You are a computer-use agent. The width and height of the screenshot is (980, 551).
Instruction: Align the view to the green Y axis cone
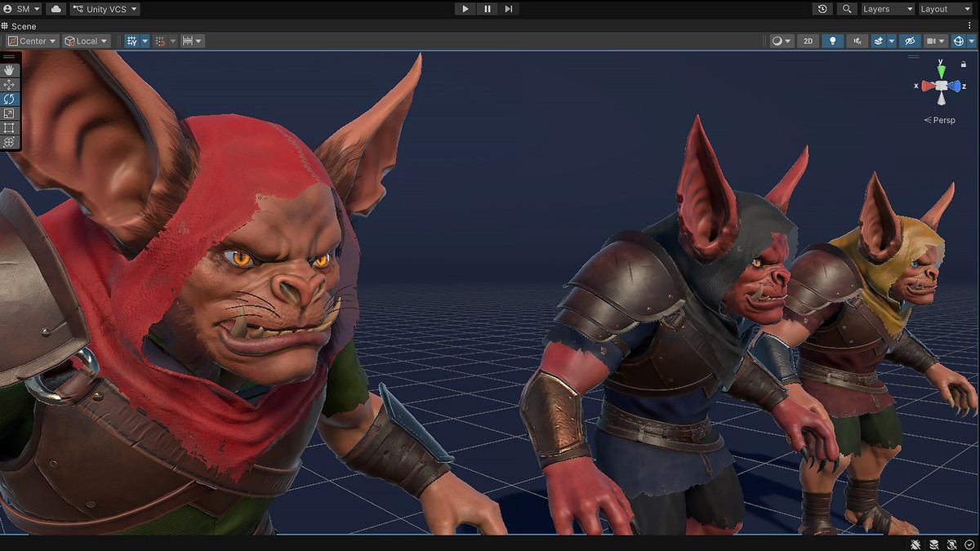tap(942, 73)
